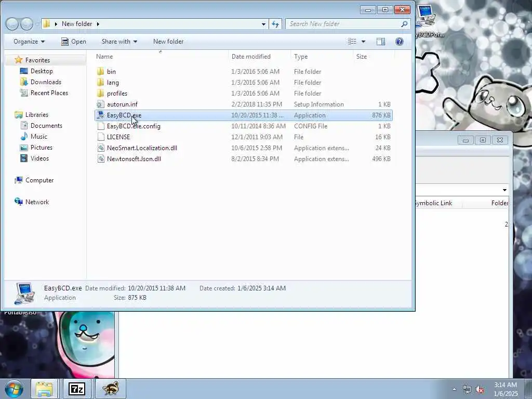The image size is (532, 399).
Task: Open the Documents library
Action: point(46,126)
